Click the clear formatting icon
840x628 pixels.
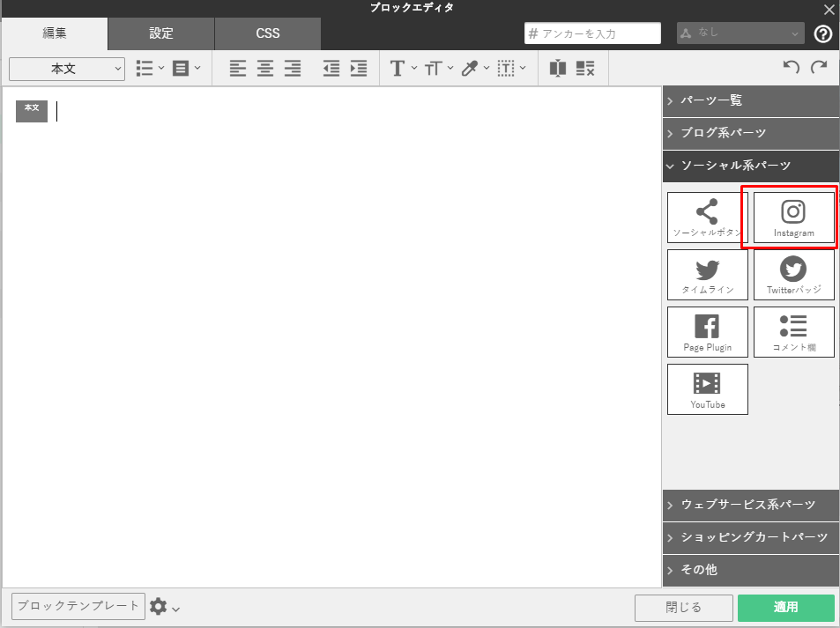[585, 69]
